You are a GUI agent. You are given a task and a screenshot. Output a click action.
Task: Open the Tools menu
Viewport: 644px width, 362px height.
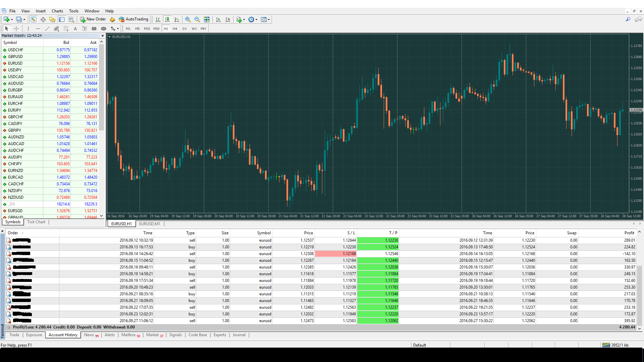click(x=73, y=11)
